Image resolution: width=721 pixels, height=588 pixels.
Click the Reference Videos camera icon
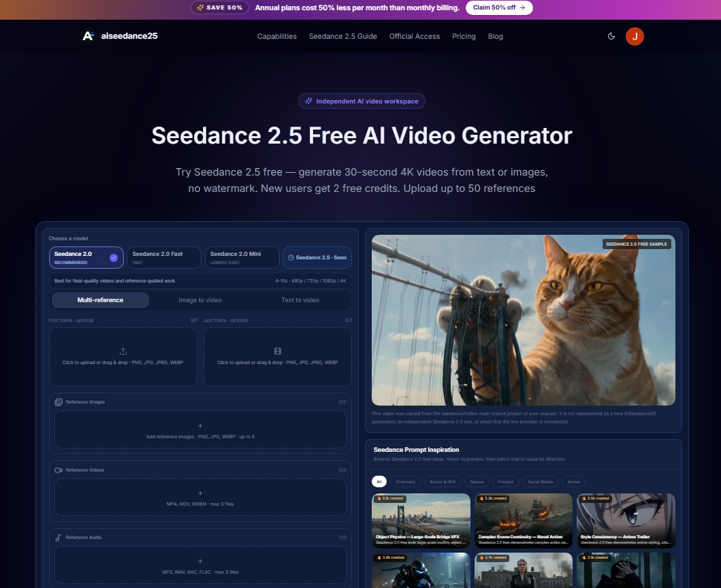tap(59, 470)
